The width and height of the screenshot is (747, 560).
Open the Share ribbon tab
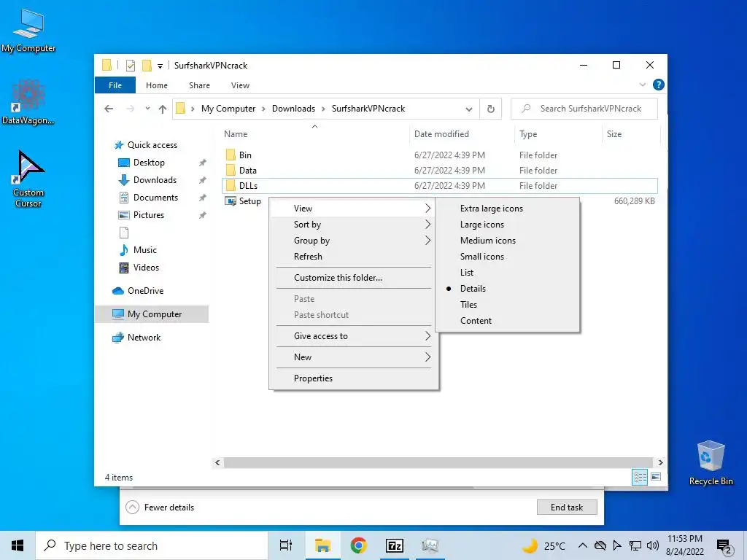199,85
